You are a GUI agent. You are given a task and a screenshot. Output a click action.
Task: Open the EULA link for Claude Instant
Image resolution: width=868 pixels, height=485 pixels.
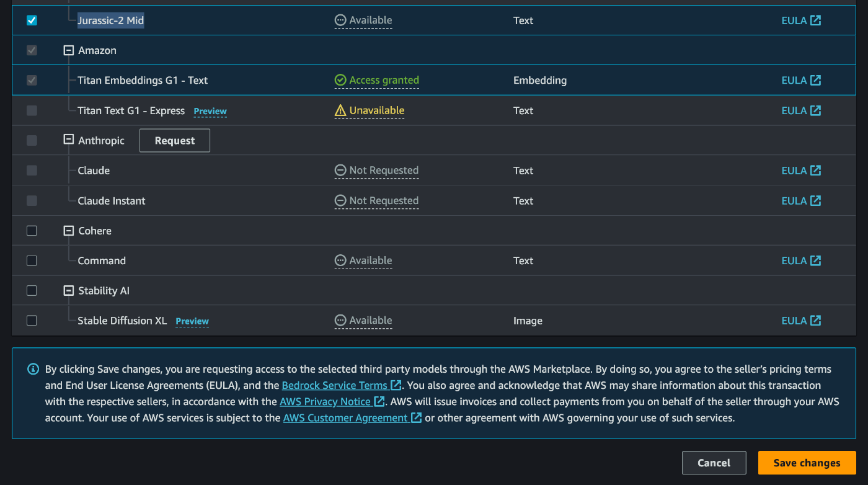point(801,201)
